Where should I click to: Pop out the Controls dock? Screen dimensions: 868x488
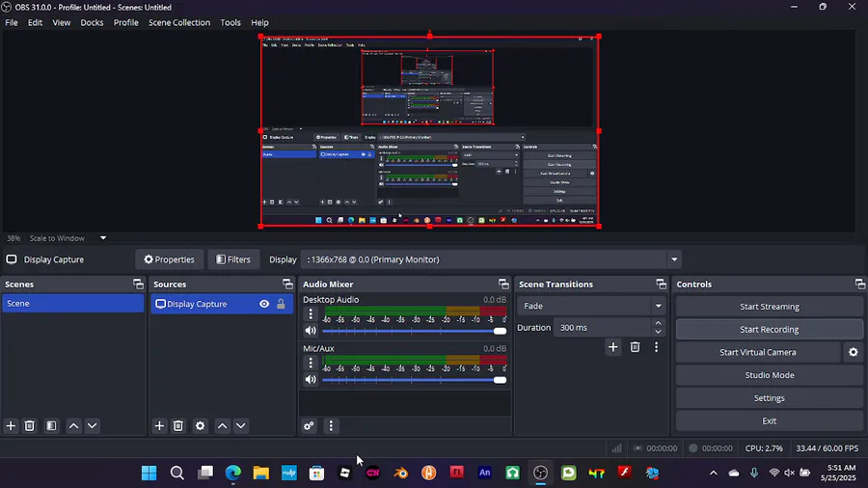(859, 284)
